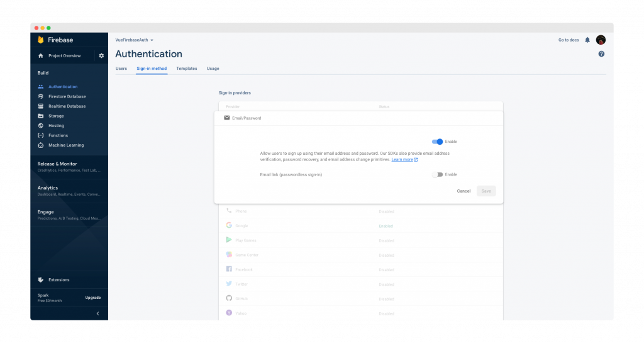Viewport: 644px width, 343px height.
Task: Click the Play Games provider icon
Action: (x=229, y=240)
